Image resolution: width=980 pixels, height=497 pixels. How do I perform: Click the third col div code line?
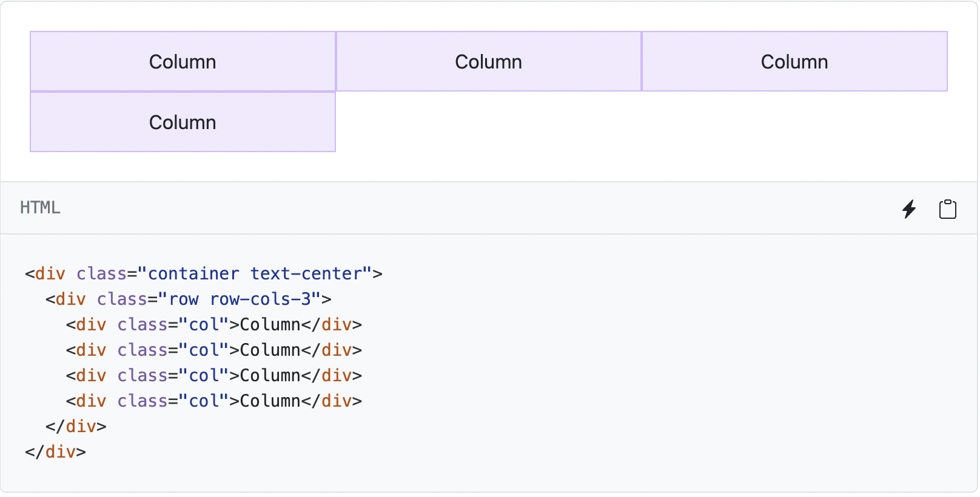point(213,376)
